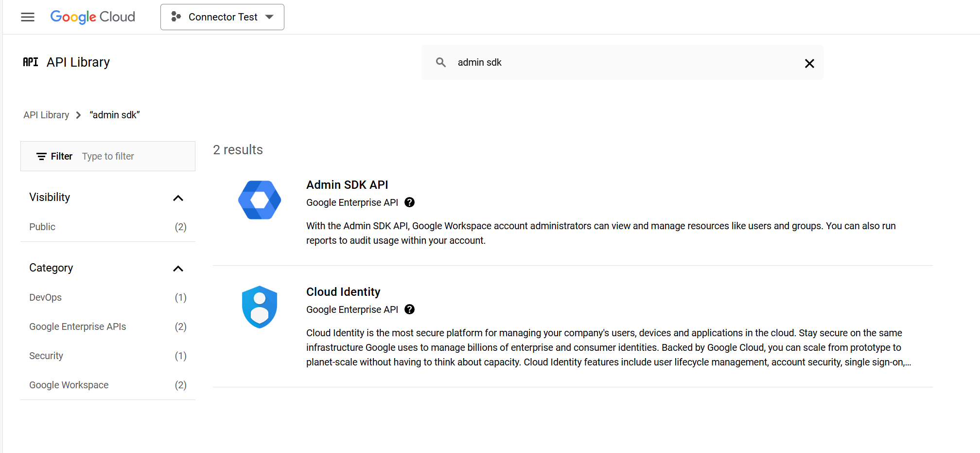Click the breadcrumb chevron separator
This screenshot has width=980, height=453.
tap(78, 115)
